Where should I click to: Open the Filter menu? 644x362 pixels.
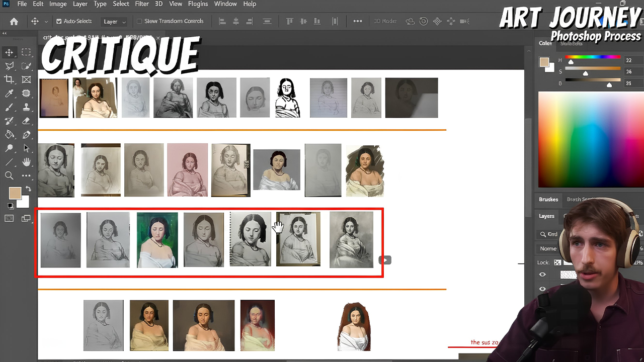(x=142, y=4)
